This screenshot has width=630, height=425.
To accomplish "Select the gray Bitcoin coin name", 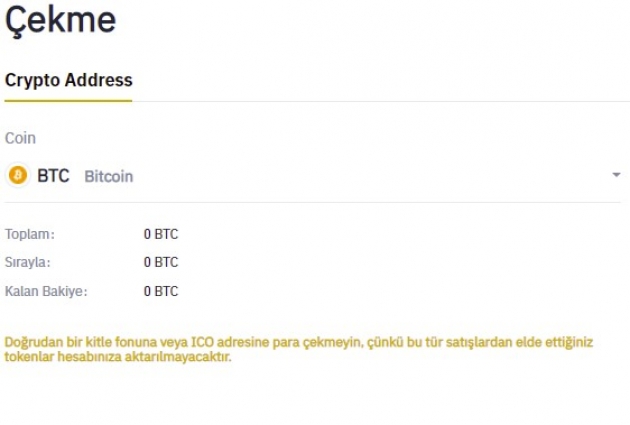I will [x=108, y=177].
